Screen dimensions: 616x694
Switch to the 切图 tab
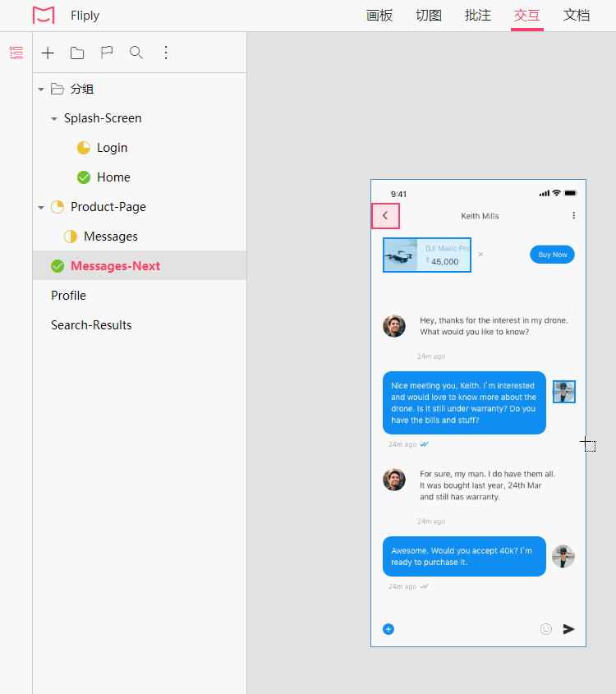point(429,16)
